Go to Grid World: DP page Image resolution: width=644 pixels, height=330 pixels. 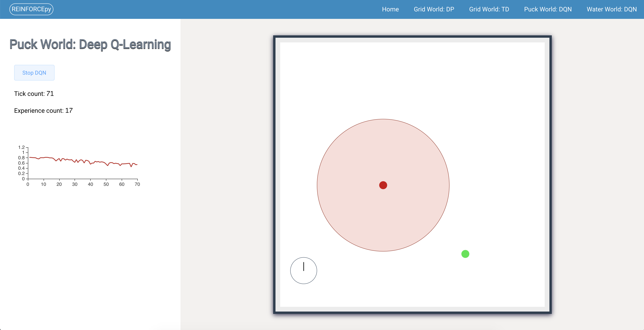tap(434, 9)
